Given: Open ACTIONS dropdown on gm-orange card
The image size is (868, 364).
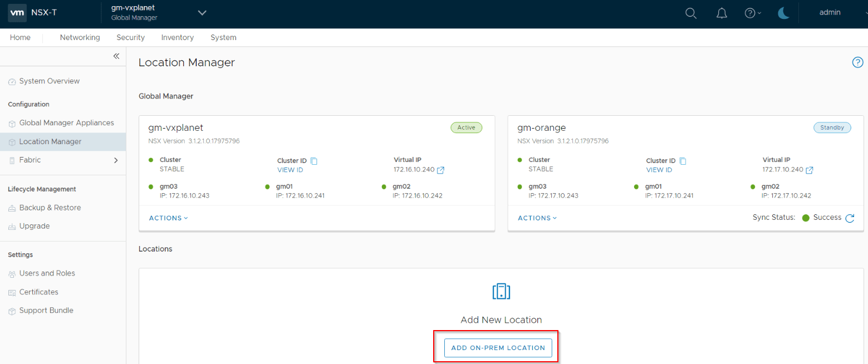Looking at the screenshot, I should (537, 218).
